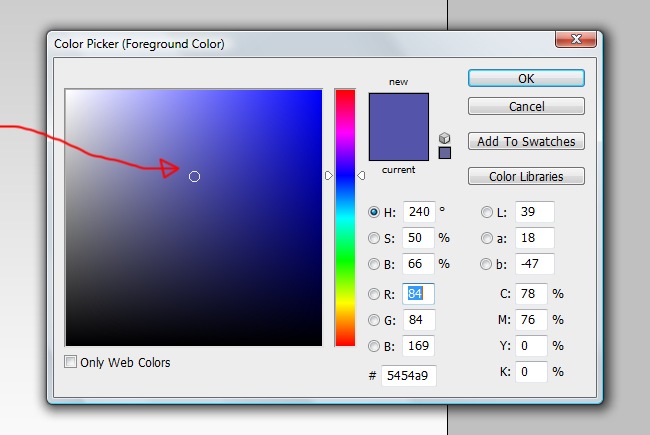Click the left hue slider arrow
650x435 pixels.
(x=328, y=176)
